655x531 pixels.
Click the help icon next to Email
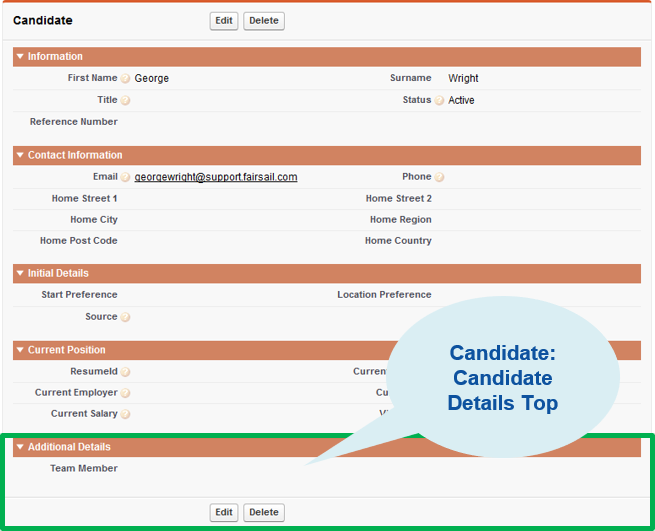pyautogui.click(x=126, y=178)
